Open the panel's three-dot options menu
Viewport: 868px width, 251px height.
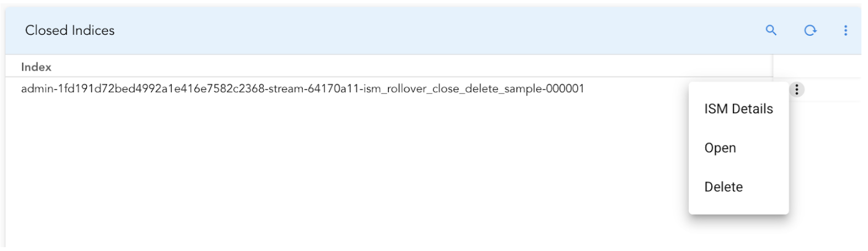click(x=845, y=30)
